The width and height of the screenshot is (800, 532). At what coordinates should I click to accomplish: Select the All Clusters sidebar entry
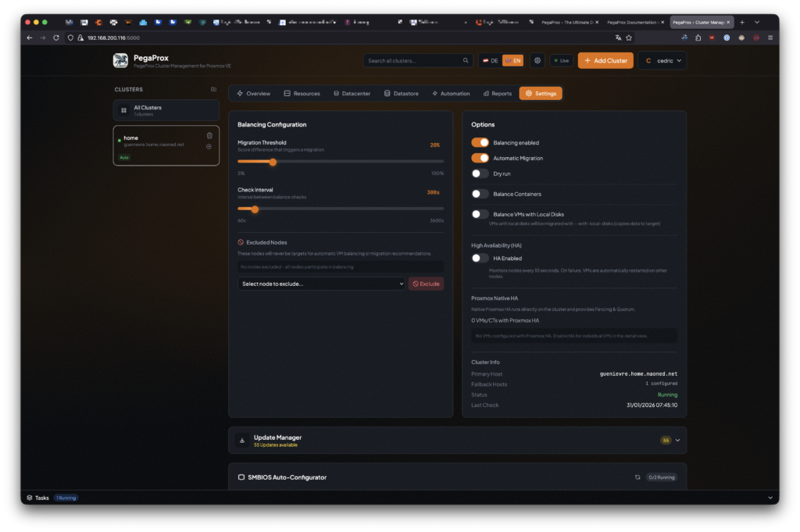[x=166, y=110]
